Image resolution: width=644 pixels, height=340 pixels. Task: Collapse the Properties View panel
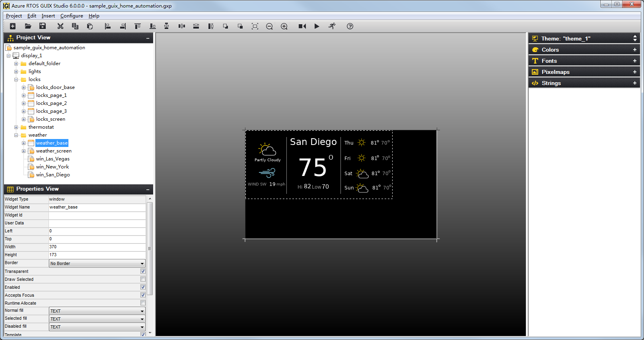click(148, 189)
